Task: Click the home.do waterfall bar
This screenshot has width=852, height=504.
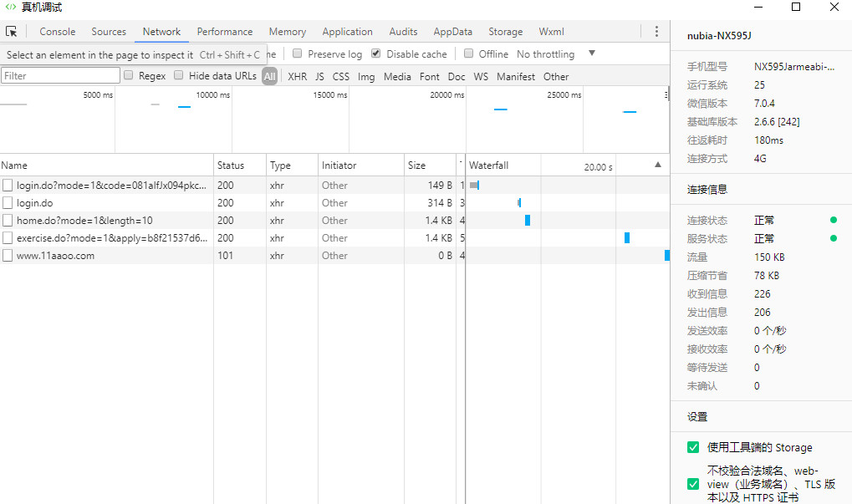Action: click(527, 220)
